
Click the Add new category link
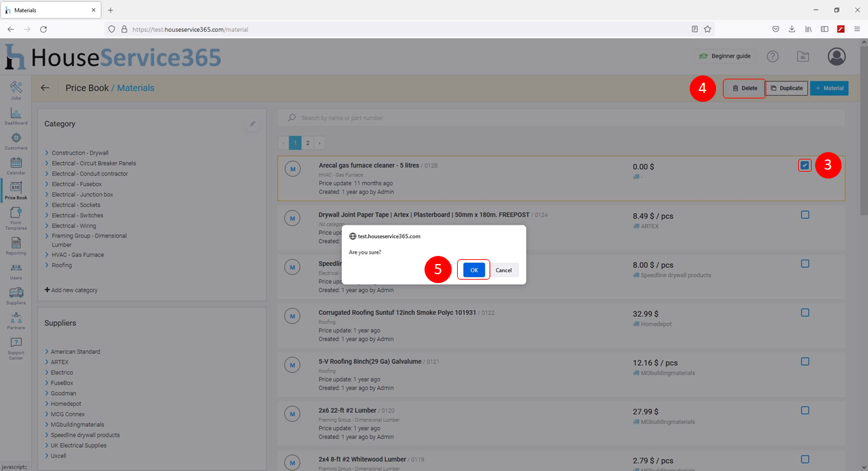(71, 290)
